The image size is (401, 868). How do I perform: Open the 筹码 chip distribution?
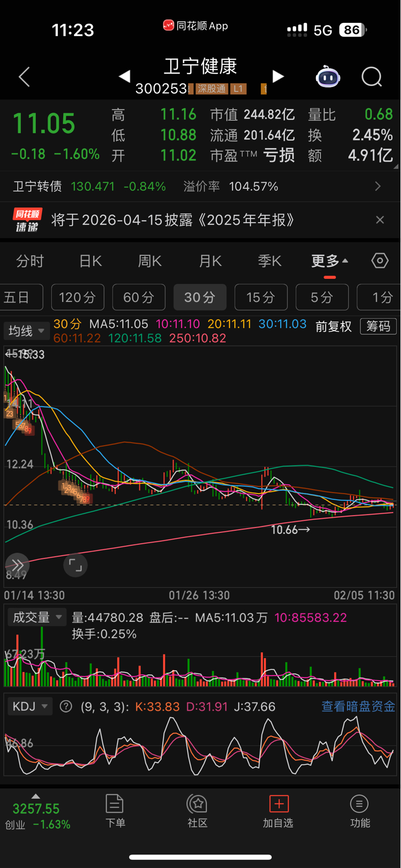point(379,326)
